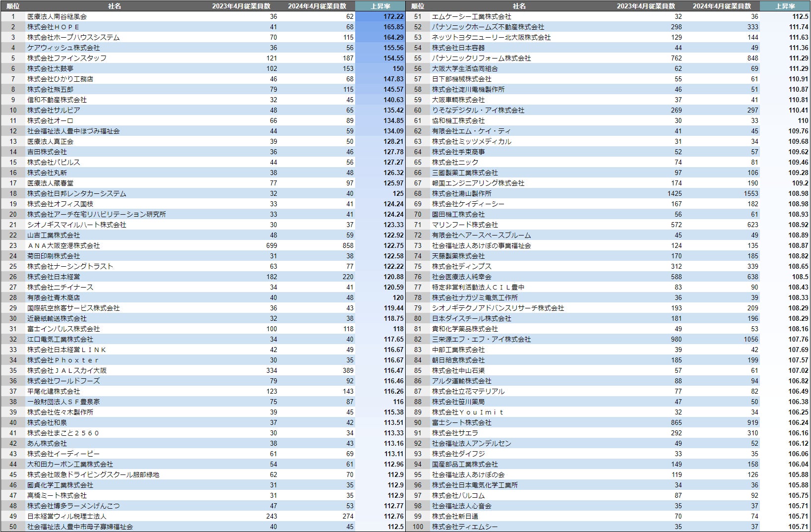Click マリンフード株式会社
The image size is (811, 532).
click(x=465, y=225)
